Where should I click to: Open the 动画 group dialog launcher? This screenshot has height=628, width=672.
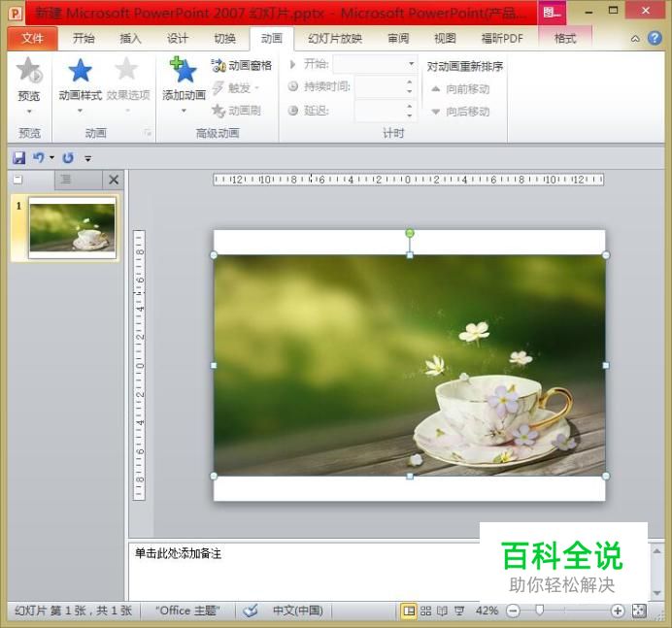click(x=148, y=133)
